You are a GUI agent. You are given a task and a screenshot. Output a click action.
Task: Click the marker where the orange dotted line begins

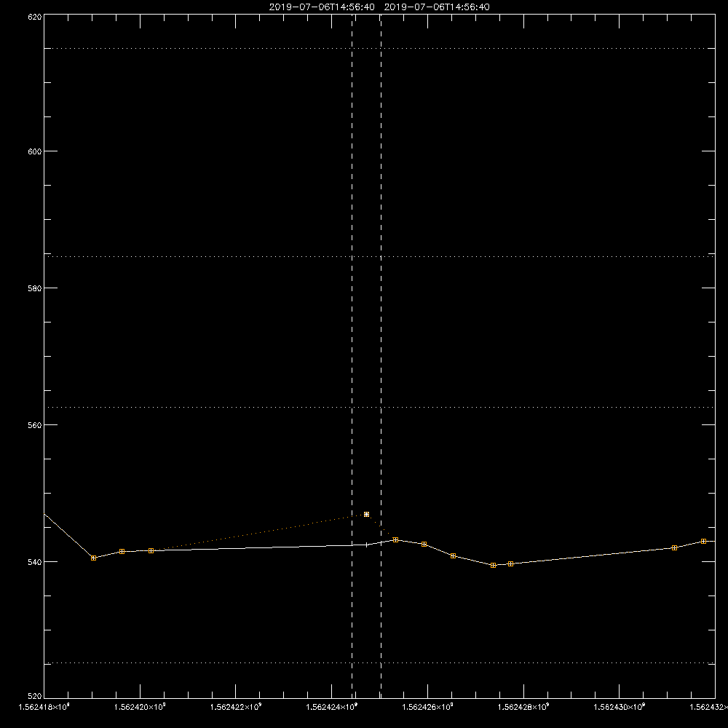(x=151, y=550)
